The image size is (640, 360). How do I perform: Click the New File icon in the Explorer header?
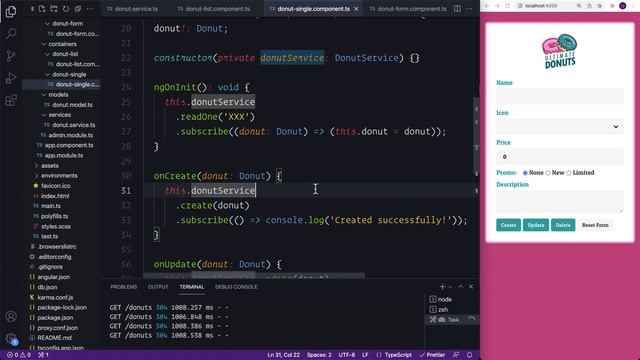pyautogui.click(x=42, y=9)
